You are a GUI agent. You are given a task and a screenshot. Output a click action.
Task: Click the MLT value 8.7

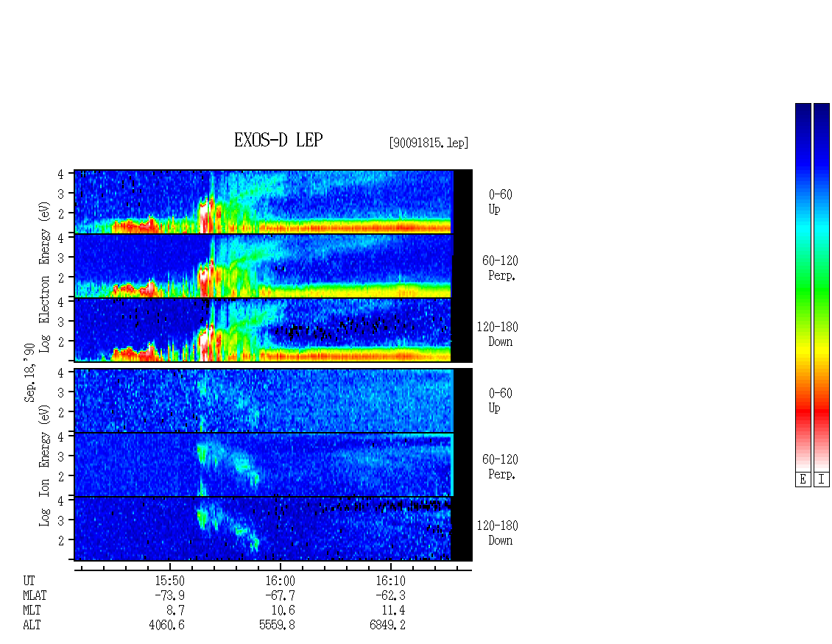point(176,611)
